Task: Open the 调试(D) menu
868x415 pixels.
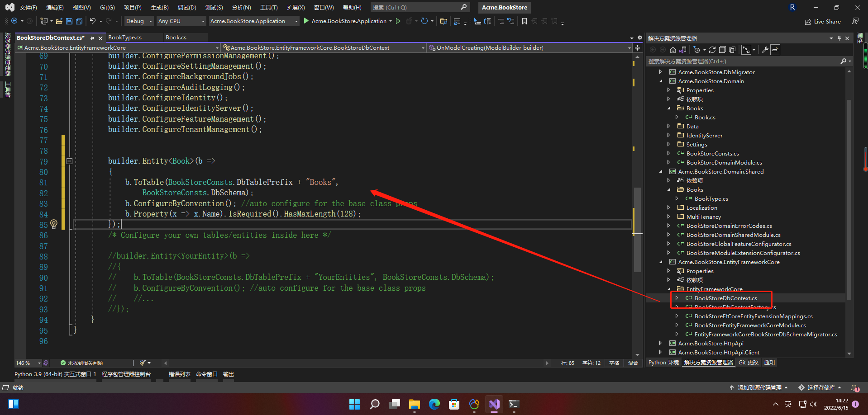Action: tap(187, 8)
